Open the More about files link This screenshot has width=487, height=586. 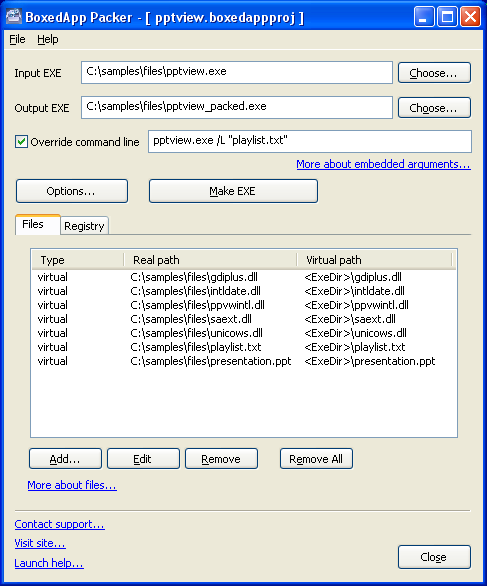(72, 485)
